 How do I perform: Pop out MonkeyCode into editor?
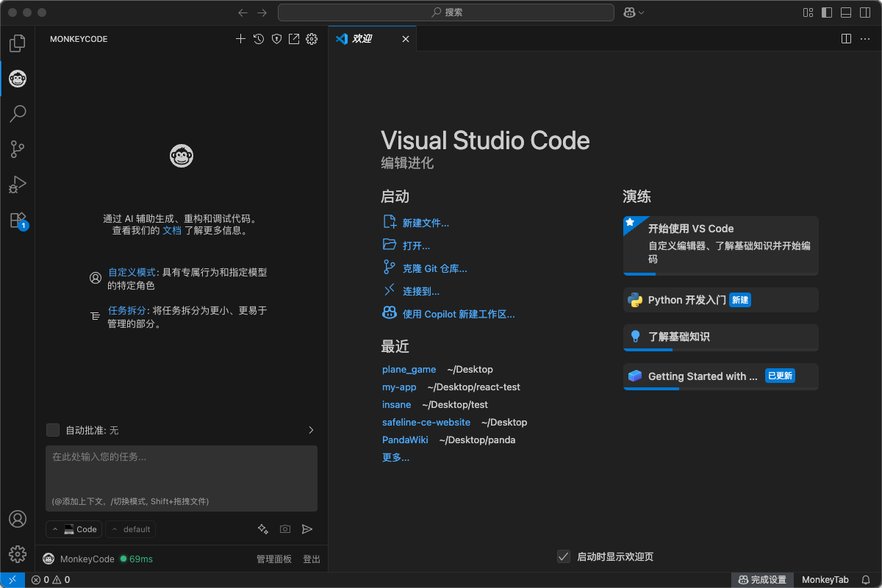294,39
